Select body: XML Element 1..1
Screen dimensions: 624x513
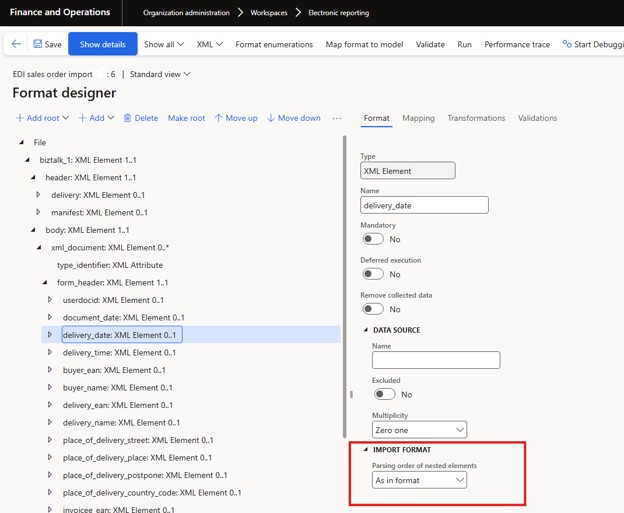tap(87, 230)
